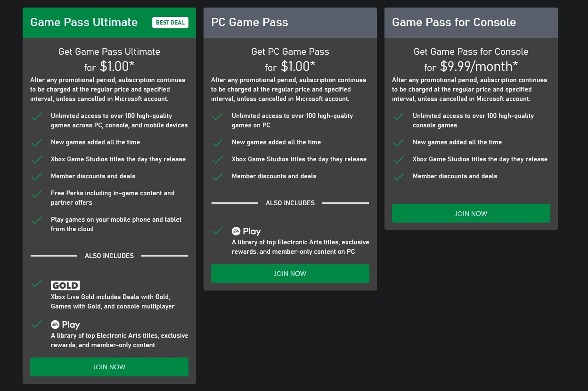Click the checkmark beside new games added for Ultimate
Screen dimensions: 588x391
(x=37, y=142)
